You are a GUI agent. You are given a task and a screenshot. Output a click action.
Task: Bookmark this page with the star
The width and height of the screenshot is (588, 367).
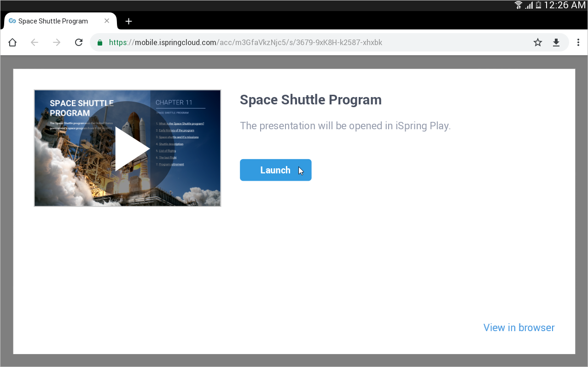[x=538, y=42]
